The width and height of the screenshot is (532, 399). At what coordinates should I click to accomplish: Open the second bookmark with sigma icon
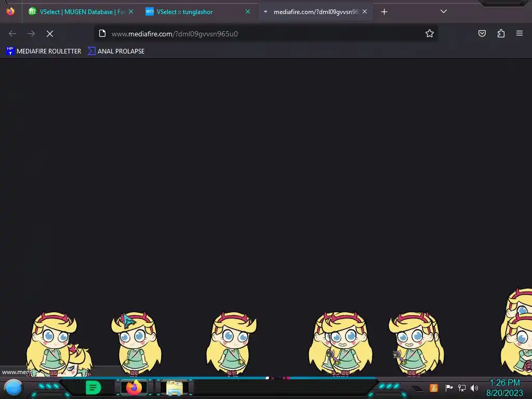pyautogui.click(x=116, y=51)
